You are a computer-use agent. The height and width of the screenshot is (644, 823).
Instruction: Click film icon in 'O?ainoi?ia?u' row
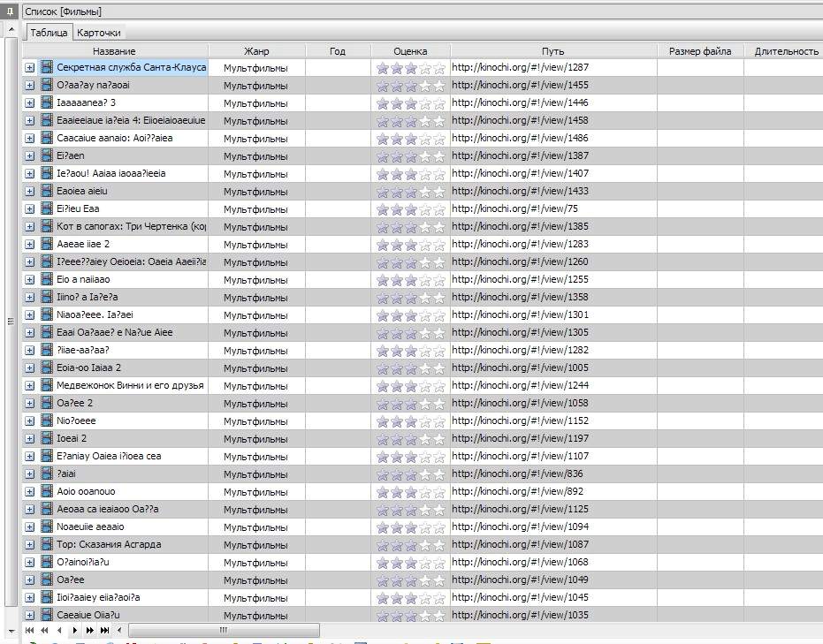click(x=47, y=562)
